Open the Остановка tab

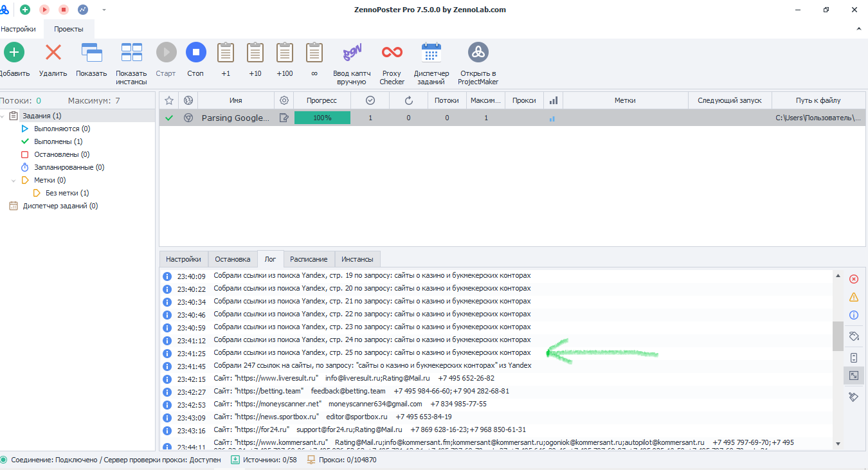pos(233,259)
